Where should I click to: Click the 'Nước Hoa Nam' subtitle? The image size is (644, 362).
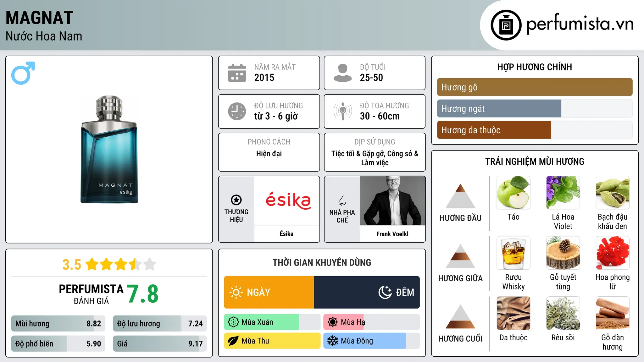coord(44,36)
